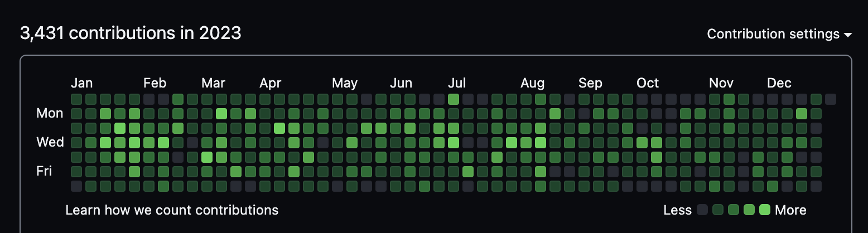
Task: Click the May month label
Action: 345,84
